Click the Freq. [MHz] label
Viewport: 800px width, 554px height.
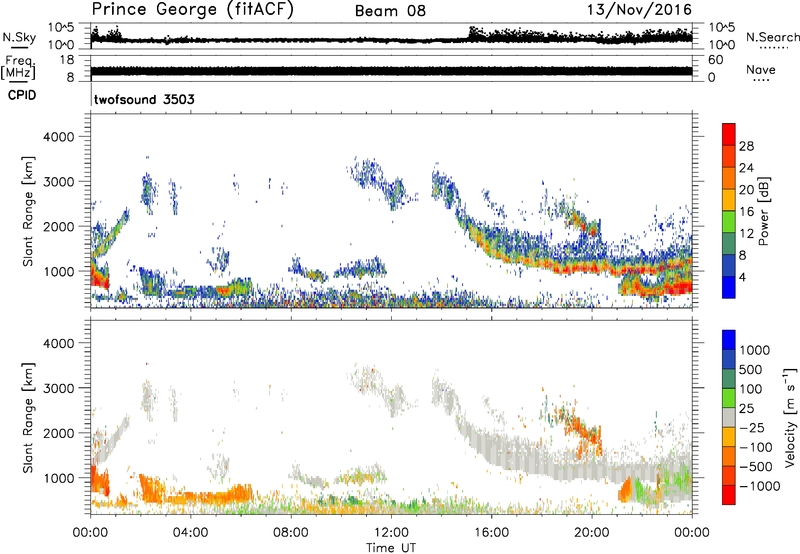(18, 67)
